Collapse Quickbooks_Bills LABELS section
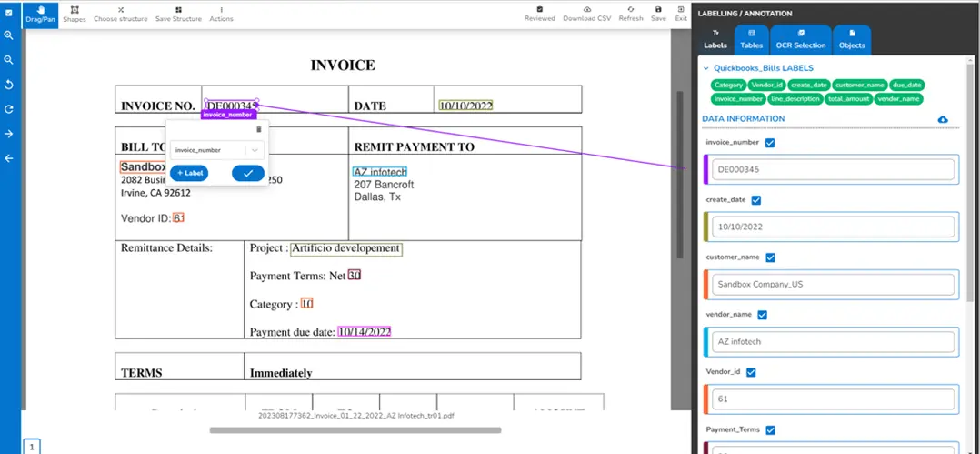Screen dimensions: 980x454 [706, 68]
